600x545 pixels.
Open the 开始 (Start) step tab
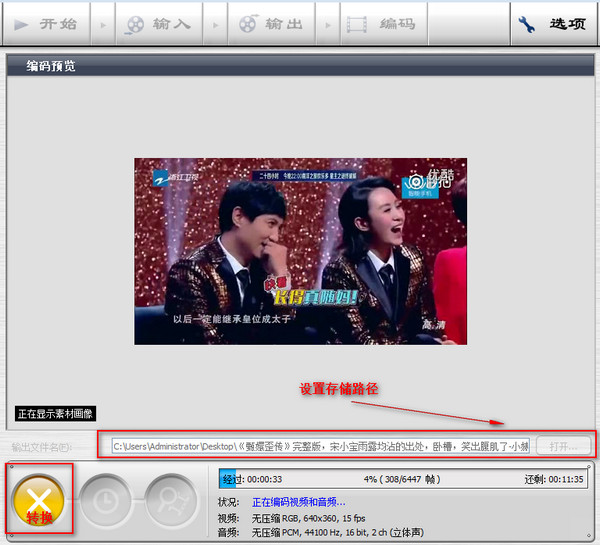pyautogui.click(x=46, y=24)
